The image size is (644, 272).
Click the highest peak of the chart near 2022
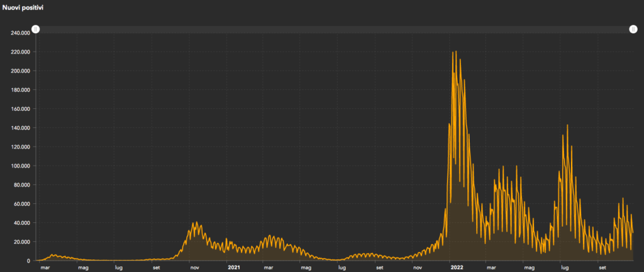tap(455, 52)
